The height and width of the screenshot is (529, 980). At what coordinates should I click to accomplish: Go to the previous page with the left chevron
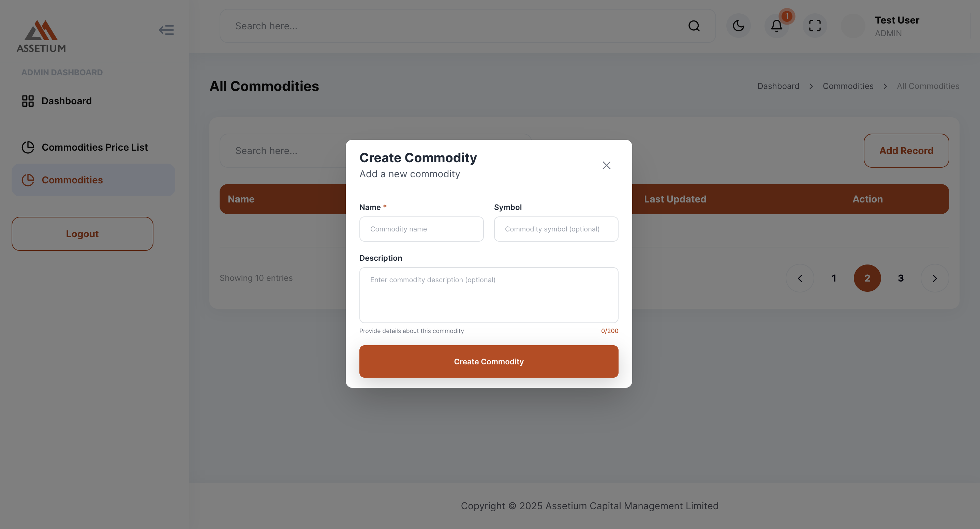[x=800, y=278]
